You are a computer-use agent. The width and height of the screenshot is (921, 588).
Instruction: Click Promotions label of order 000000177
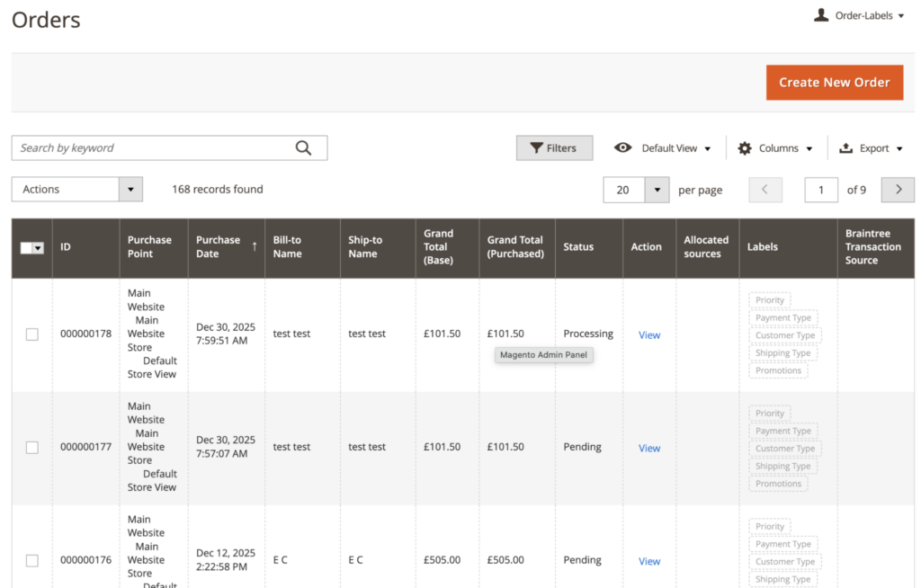[x=778, y=484]
